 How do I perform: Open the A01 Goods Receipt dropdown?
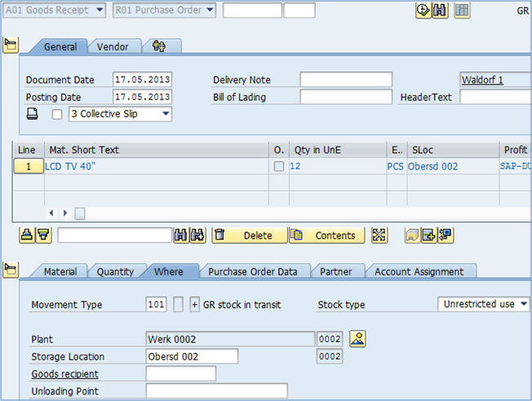pyautogui.click(x=54, y=11)
